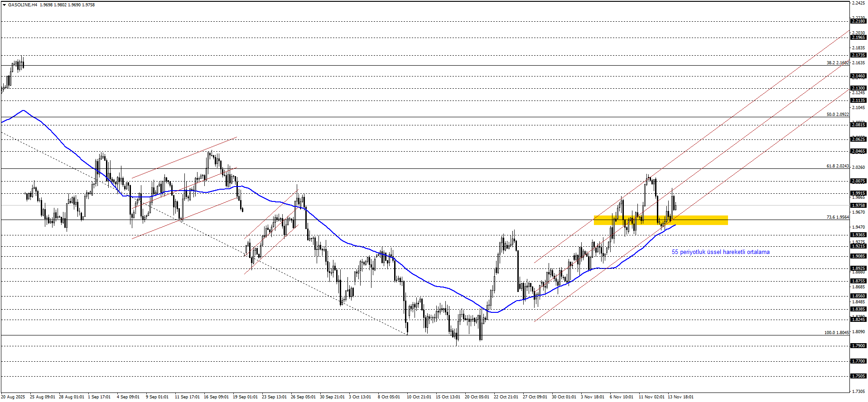Click the 22 Oct 21:01 time axis label

(x=506, y=397)
